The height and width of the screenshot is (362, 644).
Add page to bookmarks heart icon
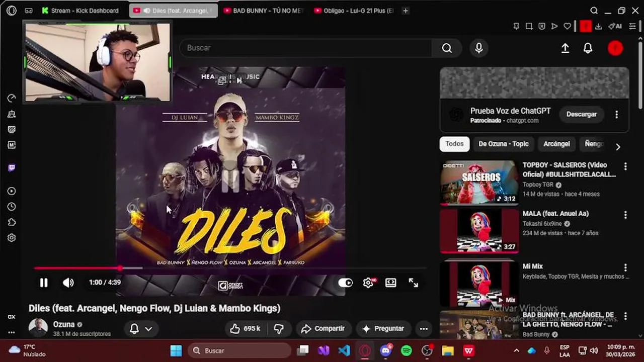coord(568,26)
